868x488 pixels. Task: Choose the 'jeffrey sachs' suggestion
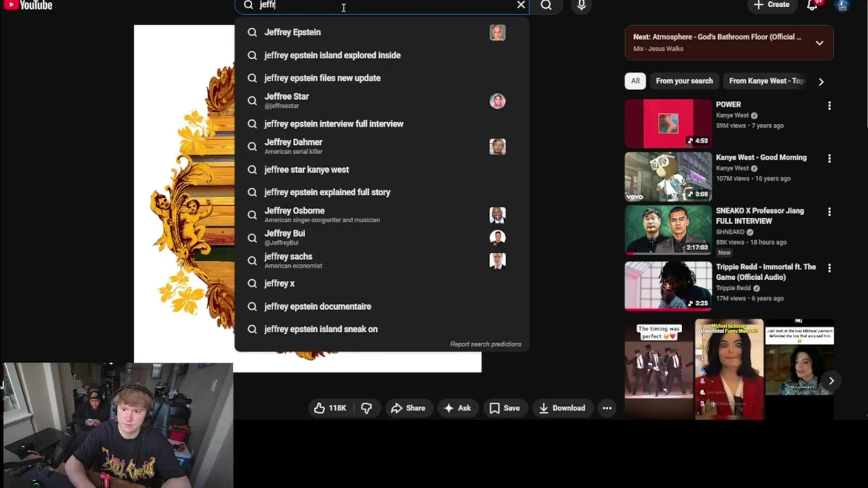(x=381, y=260)
